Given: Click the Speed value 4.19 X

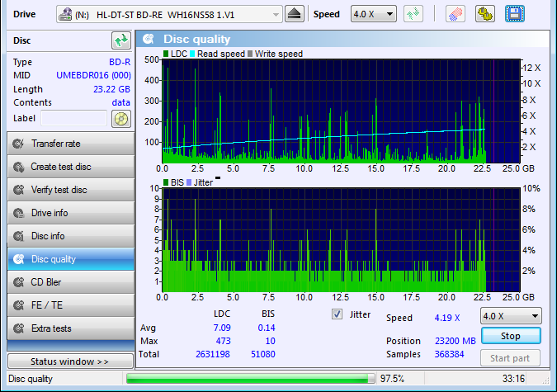Looking at the screenshot, I should 447,318.
